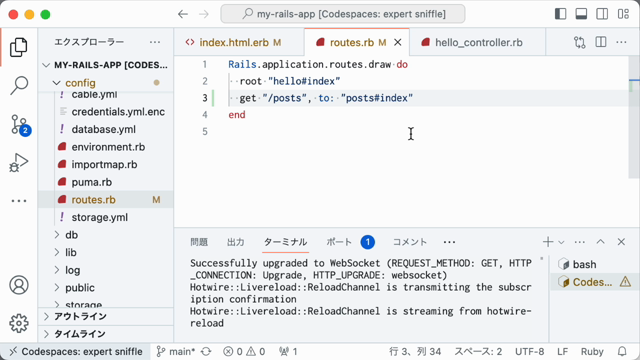Open the new terminal launch profile dropdown

click(x=561, y=242)
